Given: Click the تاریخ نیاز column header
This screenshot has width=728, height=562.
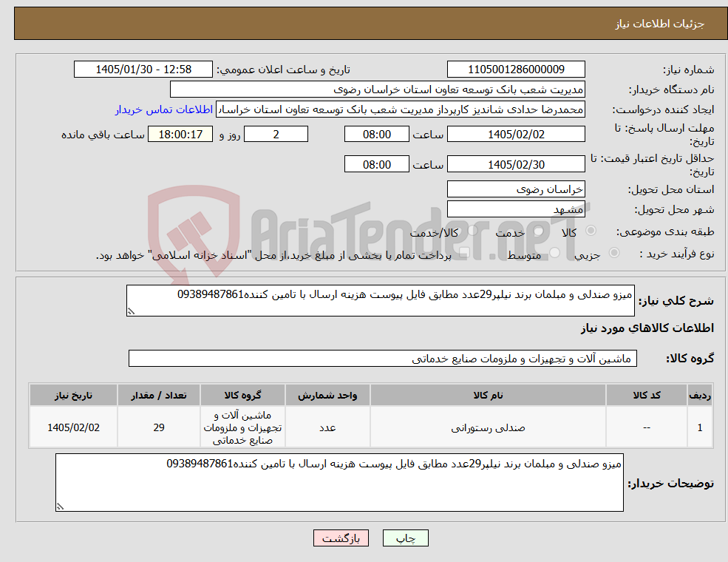Looking at the screenshot, I should [73, 396].
